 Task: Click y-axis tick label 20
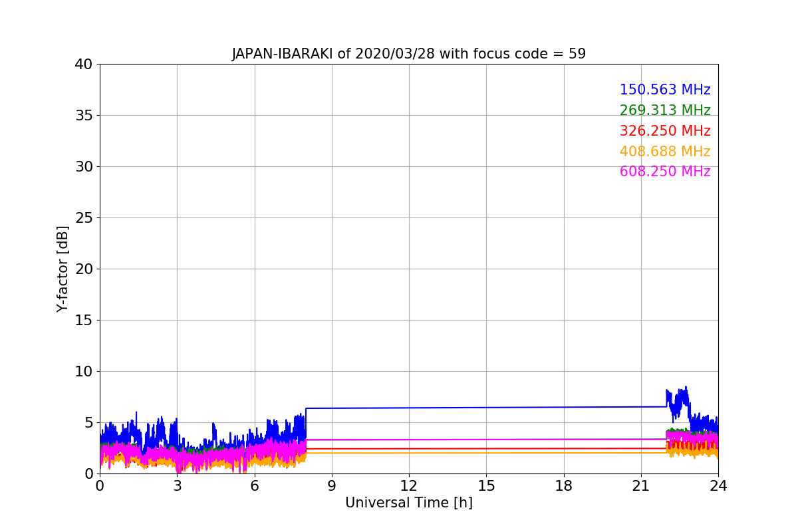(x=84, y=269)
